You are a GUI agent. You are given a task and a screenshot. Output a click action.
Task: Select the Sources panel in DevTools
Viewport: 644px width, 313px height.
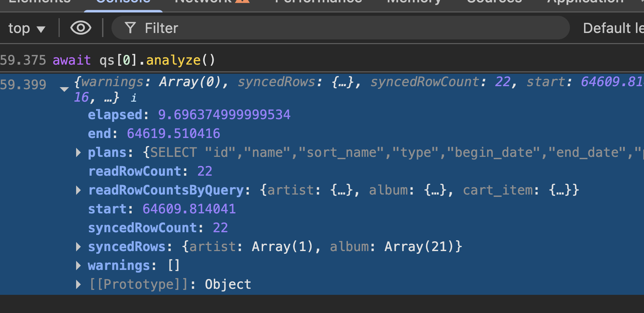click(x=493, y=2)
